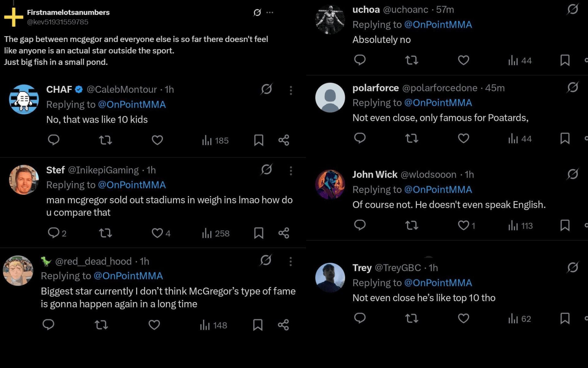Screen dimensions: 588x368
Task: Open @OnPointMMA mention in Trey's reply
Action: click(438, 283)
